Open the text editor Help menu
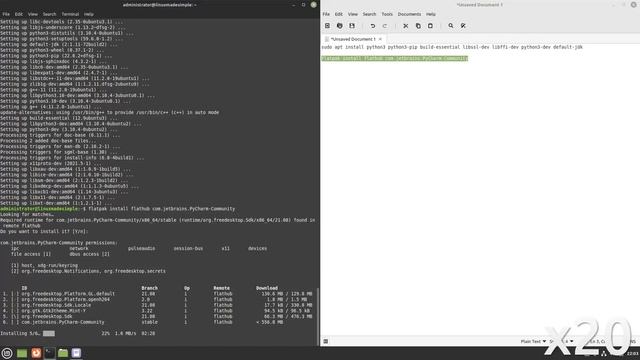The width and height of the screenshot is (640, 360). pos(431,14)
